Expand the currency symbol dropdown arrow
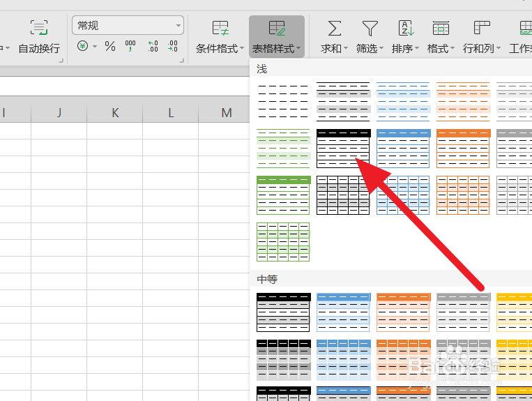Image resolution: width=532 pixels, height=401 pixels. click(95, 46)
